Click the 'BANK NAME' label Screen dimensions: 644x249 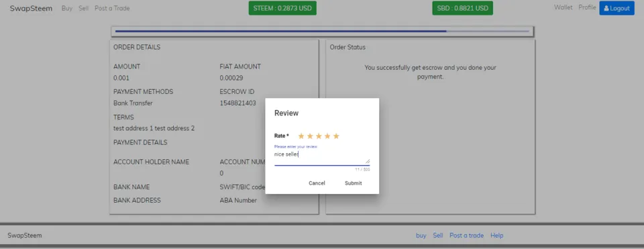tap(131, 187)
